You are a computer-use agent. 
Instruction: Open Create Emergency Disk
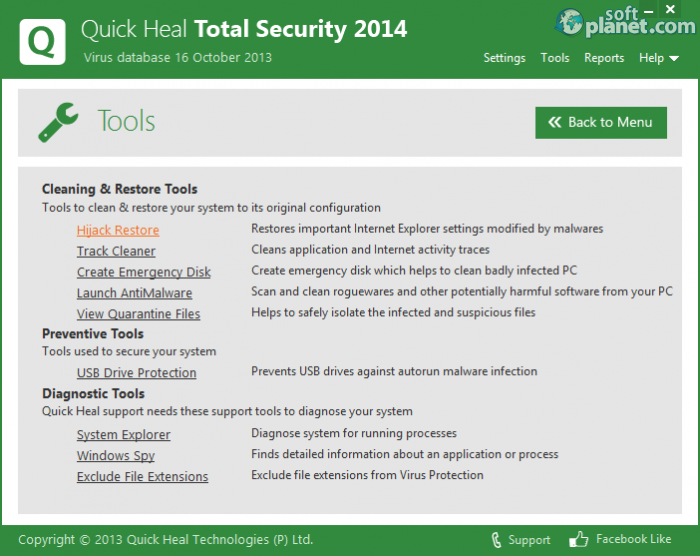click(144, 272)
